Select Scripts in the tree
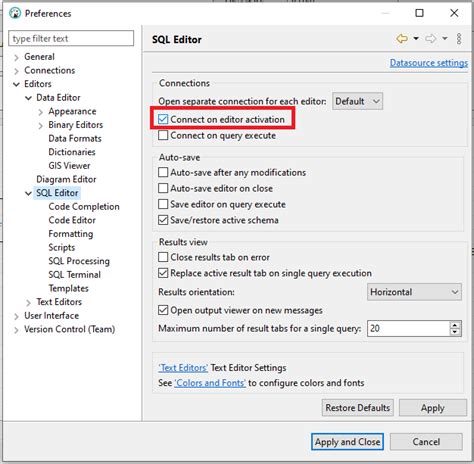Screen dimensions: 474x464 tap(61, 247)
